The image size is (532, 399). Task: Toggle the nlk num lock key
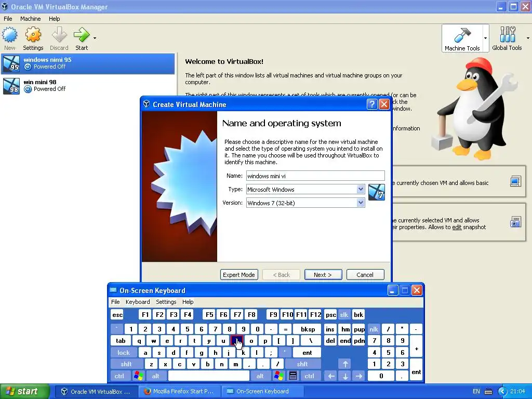tap(374, 329)
